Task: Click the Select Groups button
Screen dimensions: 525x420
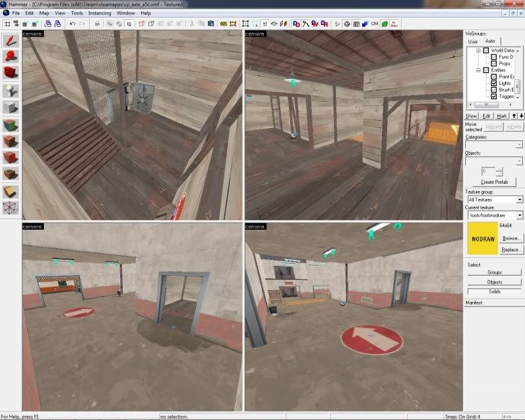Action: (494, 272)
